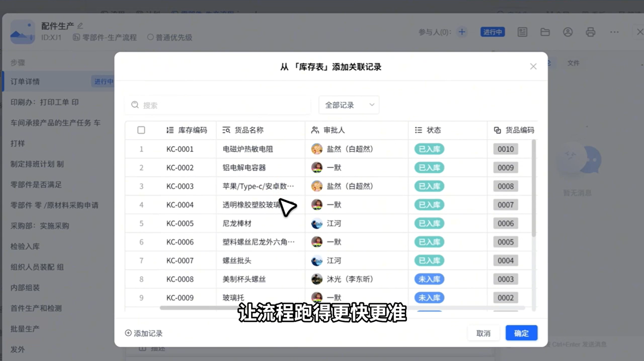644x361 pixels.
Task: Click the 确定 button
Action: 521,333
